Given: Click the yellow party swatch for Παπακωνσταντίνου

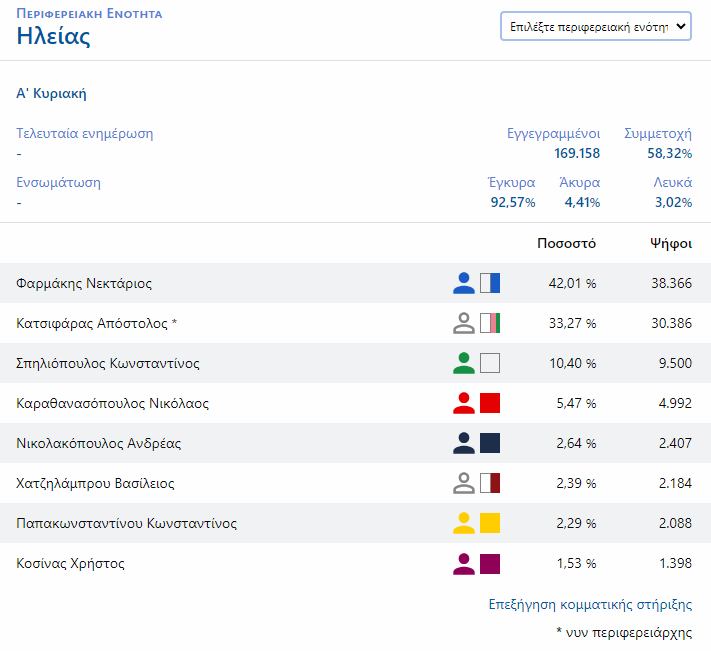Looking at the screenshot, I should (490, 523).
